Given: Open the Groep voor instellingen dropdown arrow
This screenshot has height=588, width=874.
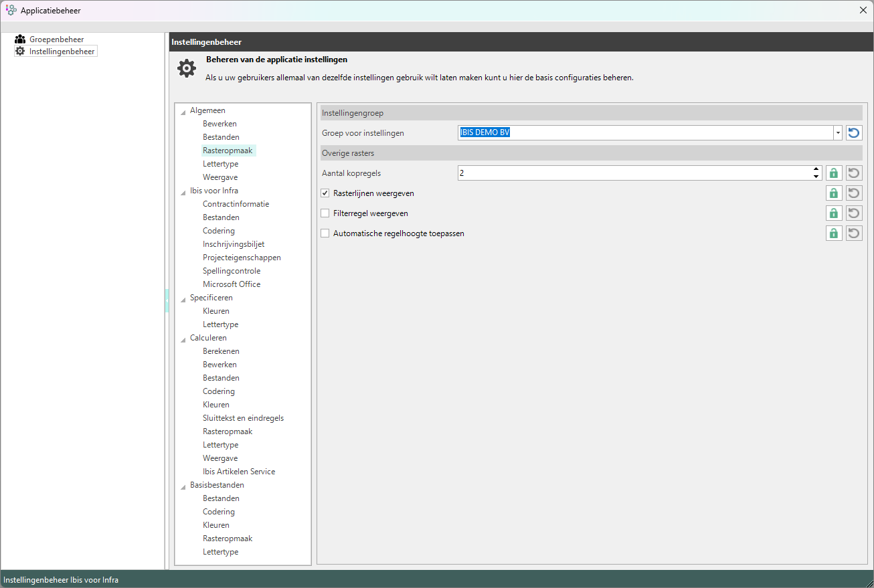Looking at the screenshot, I should [x=837, y=133].
